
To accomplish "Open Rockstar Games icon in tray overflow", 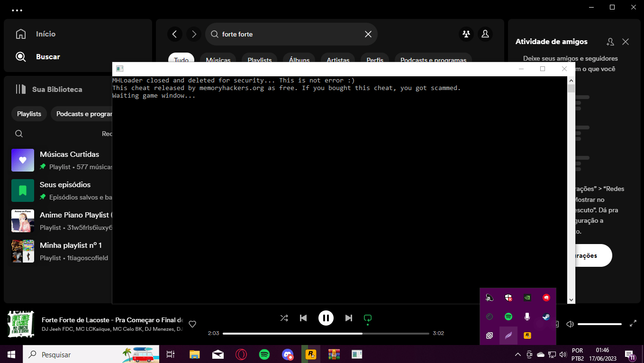I will coord(527,336).
